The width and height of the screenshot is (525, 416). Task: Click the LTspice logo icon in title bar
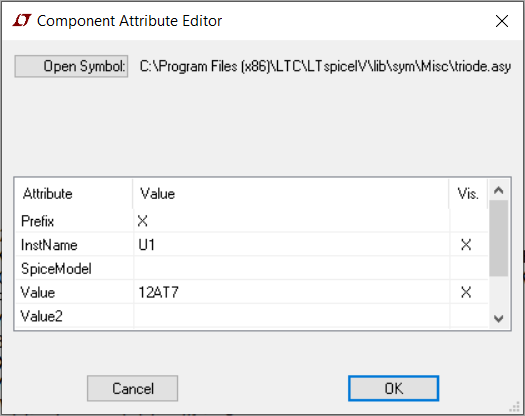tap(22, 20)
